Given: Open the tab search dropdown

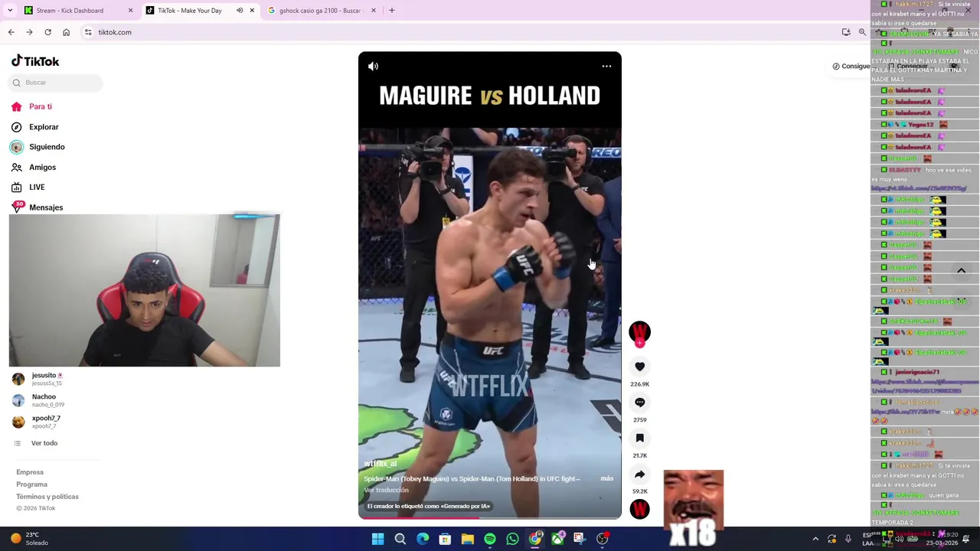Looking at the screenshot, I should (10, 11).
